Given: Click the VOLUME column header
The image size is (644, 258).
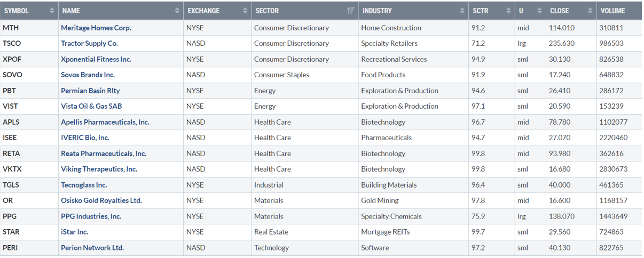Looking at the screenshot, I should tap(612, 11).
